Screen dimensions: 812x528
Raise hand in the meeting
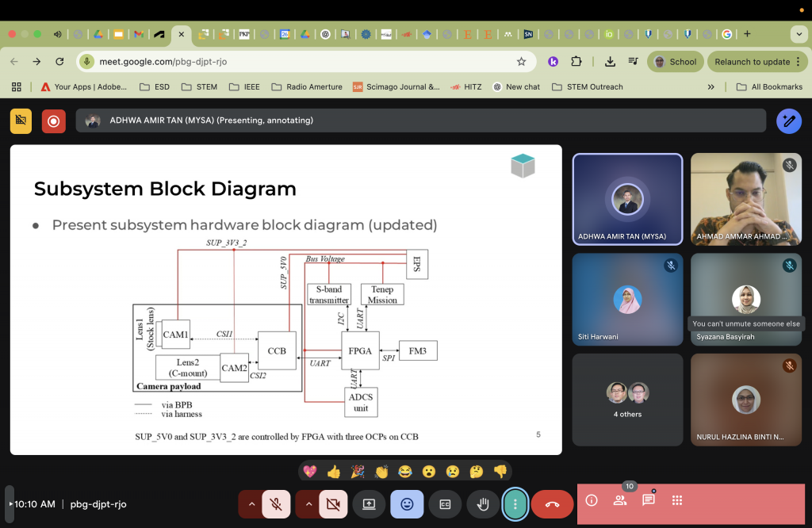[483, 503]
